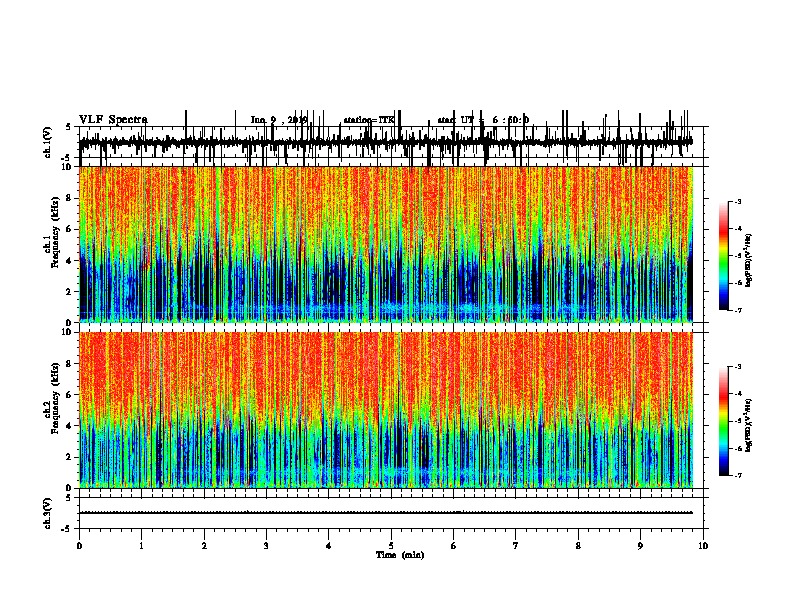Click the start UT time label in header
The height and width of the screenshot is (612, 792).
(483, 120)
